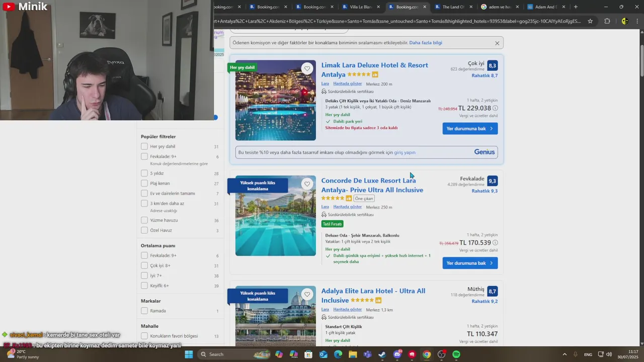Open Outlook from the taskbar
Image resolution: width=644 pixels, height=362 pixels.
click(323, 354)
